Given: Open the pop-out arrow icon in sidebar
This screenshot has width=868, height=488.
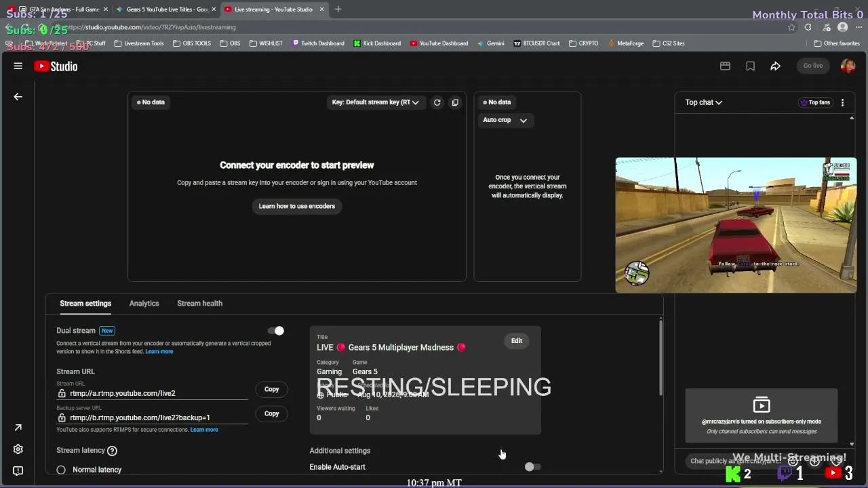Looking at the screenshot, I should pyautogui.click(x=18, y=428).
